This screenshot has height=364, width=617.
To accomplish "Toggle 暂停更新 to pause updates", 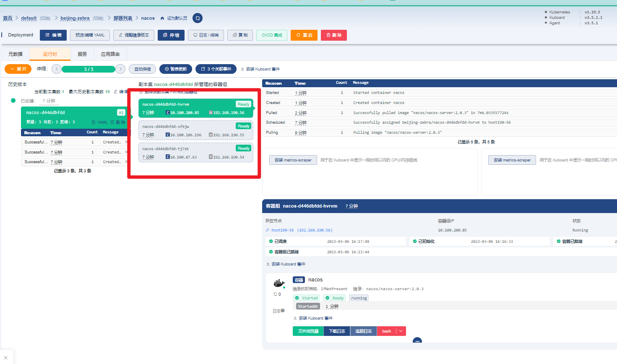I will [176, 69].
